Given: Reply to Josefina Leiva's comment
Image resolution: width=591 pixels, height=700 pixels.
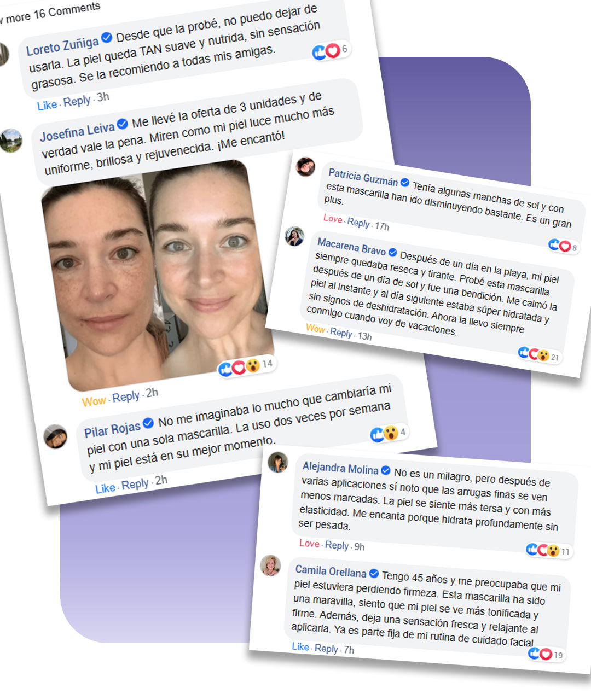Looking at the screenshot, I should click(126, 396).
